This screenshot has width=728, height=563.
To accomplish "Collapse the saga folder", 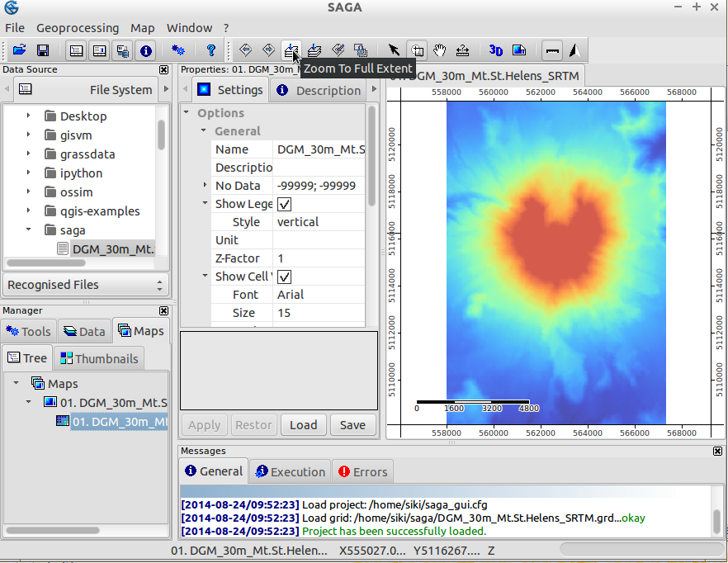I will point(28,229).
